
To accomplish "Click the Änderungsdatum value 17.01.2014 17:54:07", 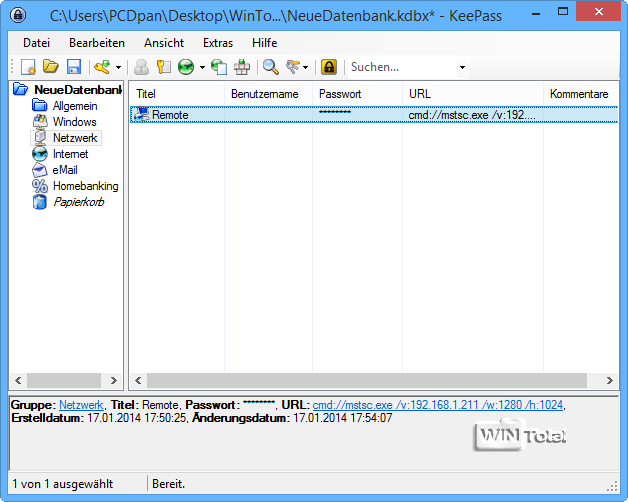I will pos(343,418).
